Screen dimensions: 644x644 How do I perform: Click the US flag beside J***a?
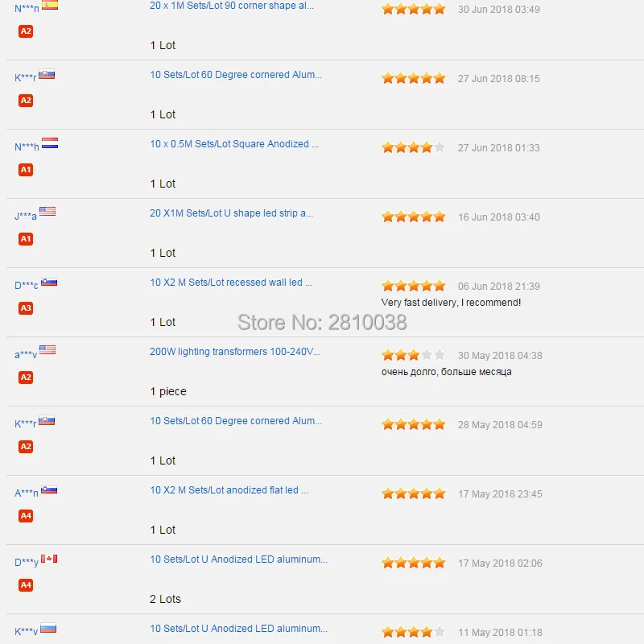coord(47,211)
